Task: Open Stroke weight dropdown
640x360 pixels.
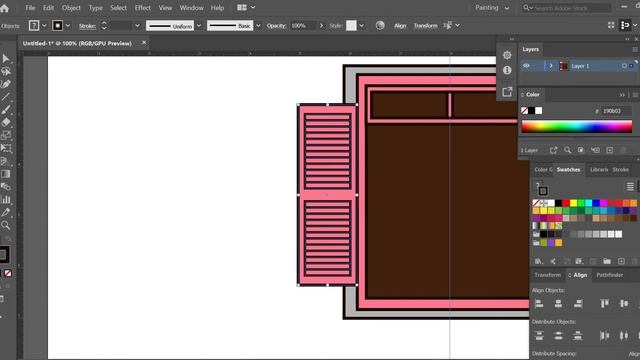Action: 137,26
